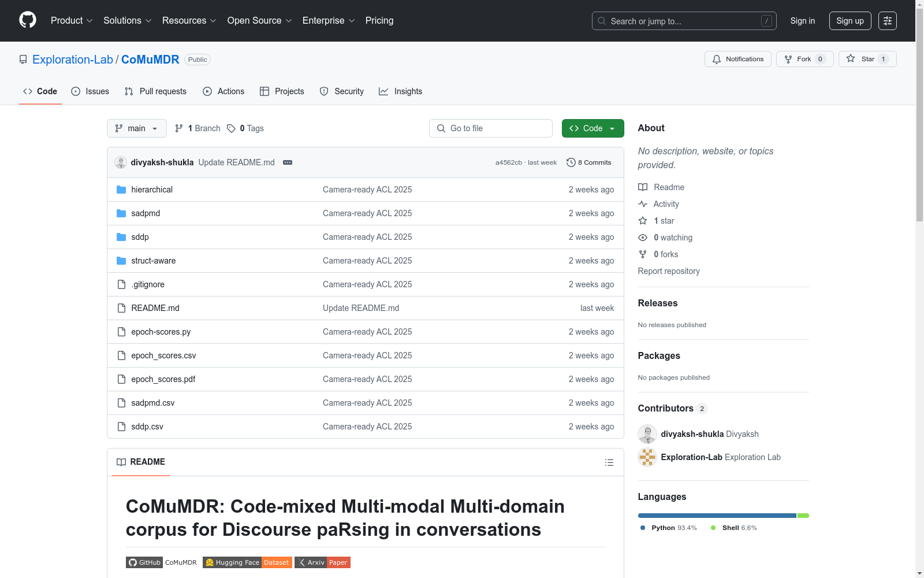Switch to the Pull requests tab
Screen dimensions: 924x578
(x=155, y=91)
